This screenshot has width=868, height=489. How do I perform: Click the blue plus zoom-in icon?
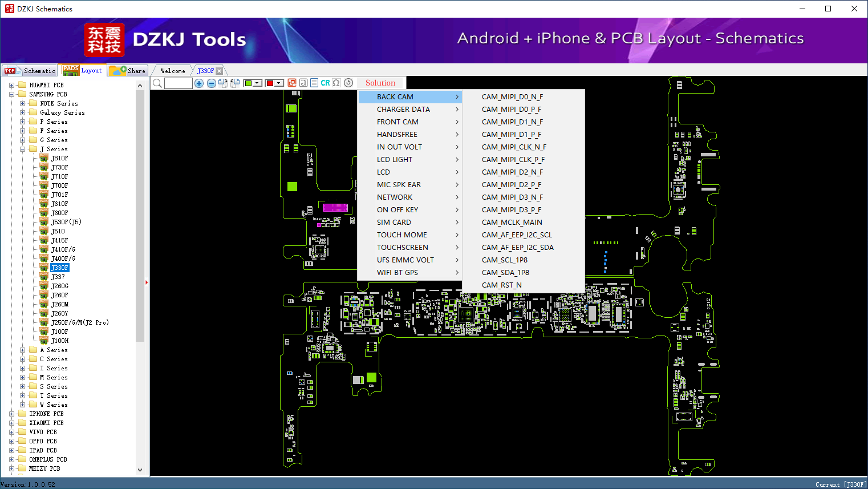pyautogui.click(x=199, y=83)
